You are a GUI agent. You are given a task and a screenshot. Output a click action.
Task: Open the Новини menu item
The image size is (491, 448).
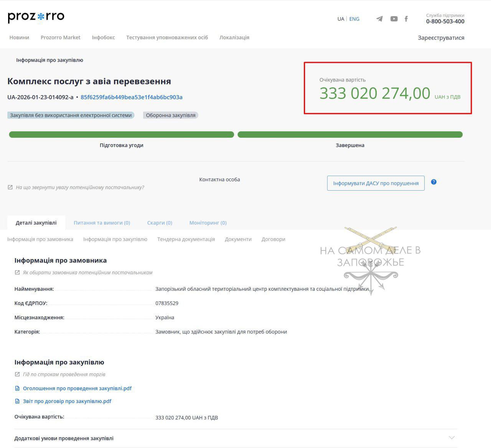click(x=19, y=37)
